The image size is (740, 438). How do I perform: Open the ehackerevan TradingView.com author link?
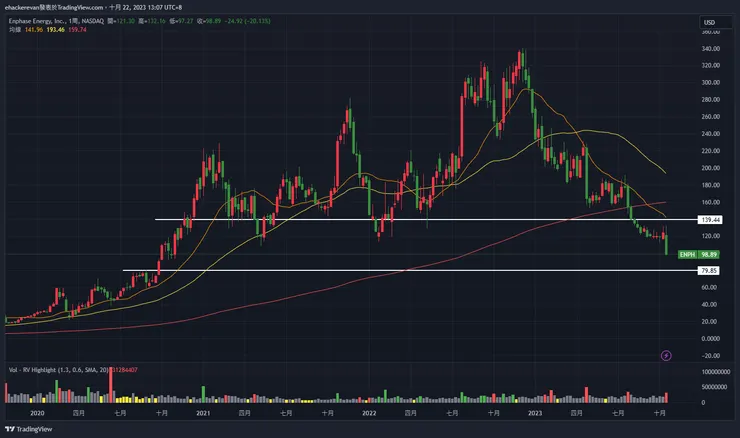(54, 7)
